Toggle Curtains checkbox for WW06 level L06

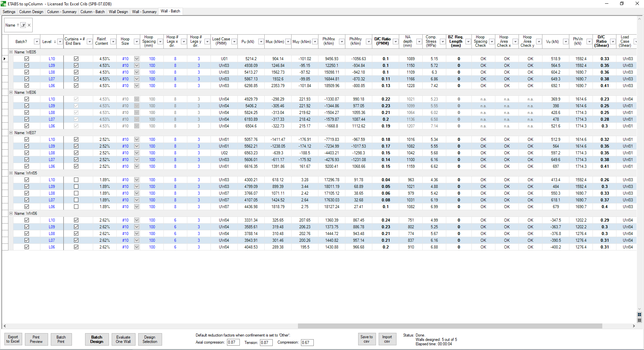[x=76, y=247]
